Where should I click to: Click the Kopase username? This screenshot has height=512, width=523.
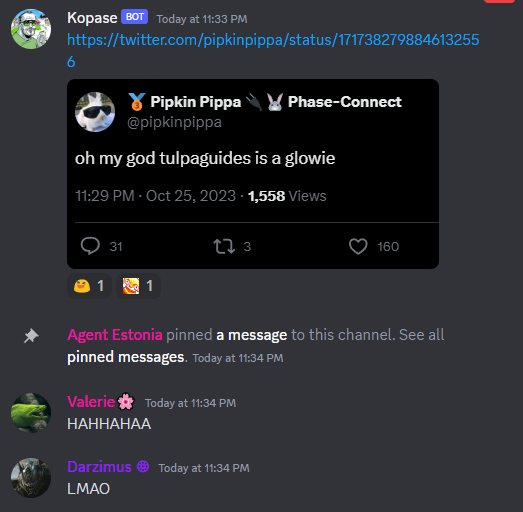coord(92,18)
